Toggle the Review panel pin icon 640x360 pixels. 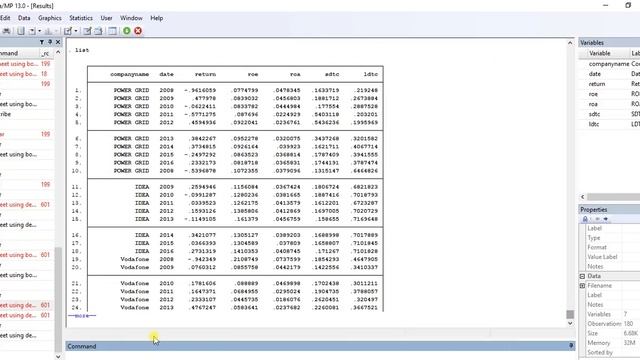pyautogui.click(x=50, y=42)
